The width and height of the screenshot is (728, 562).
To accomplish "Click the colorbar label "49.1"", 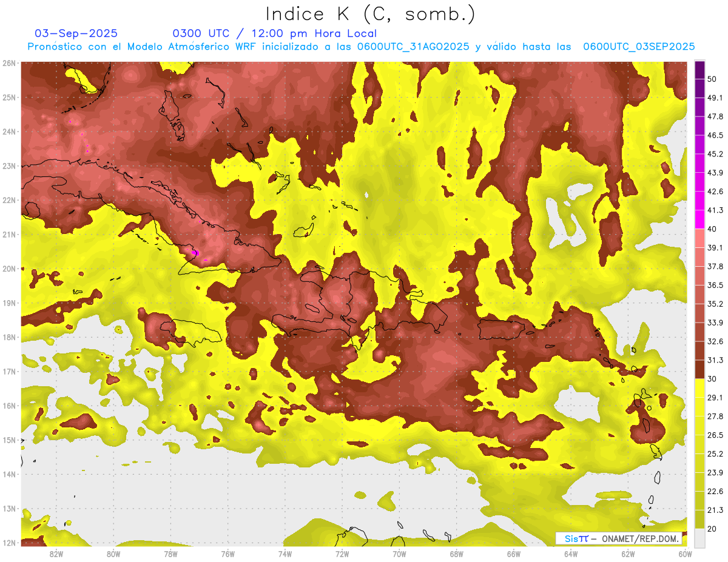I will (x=715, y=98).
